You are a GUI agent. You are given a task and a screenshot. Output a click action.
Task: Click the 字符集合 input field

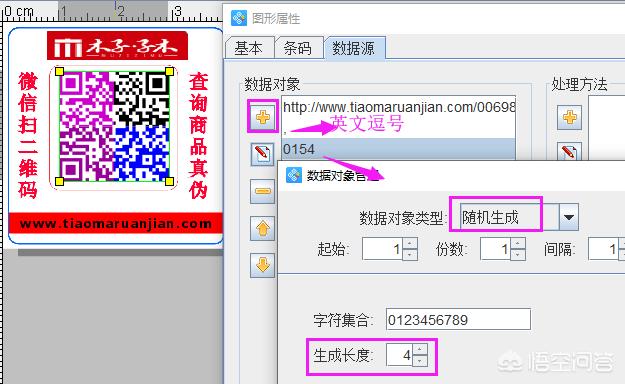click(458, 319)
